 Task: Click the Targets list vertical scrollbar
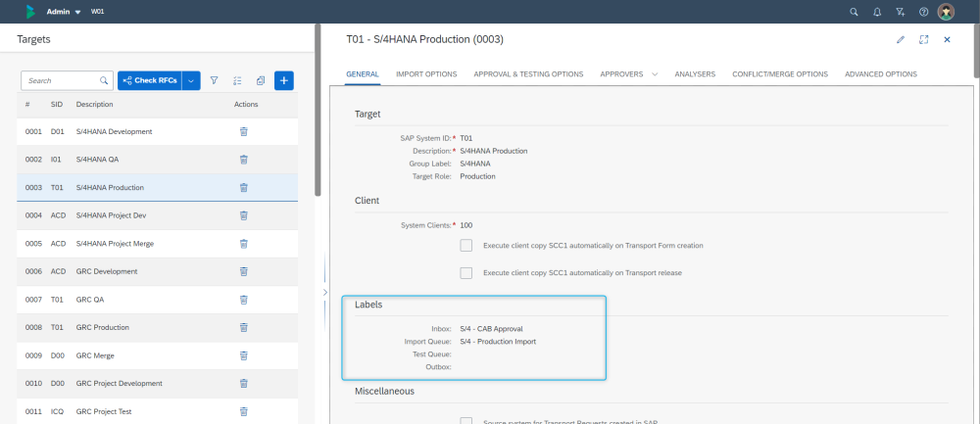click(318, 111)
